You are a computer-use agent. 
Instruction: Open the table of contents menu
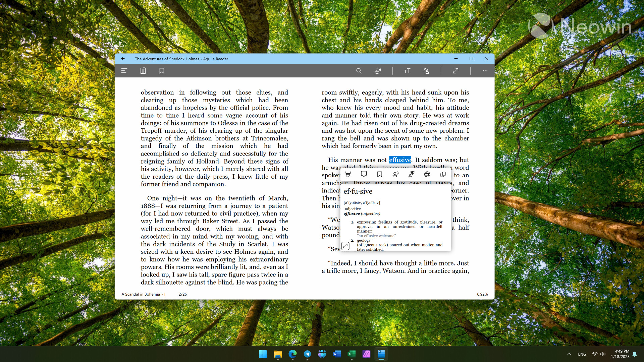(x=124, y=71)
